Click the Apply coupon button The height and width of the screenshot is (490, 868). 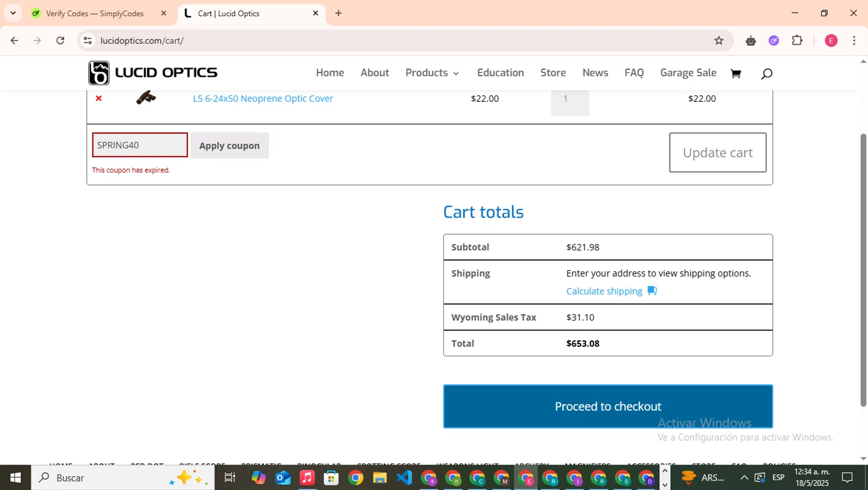click(x=229, y=146)
